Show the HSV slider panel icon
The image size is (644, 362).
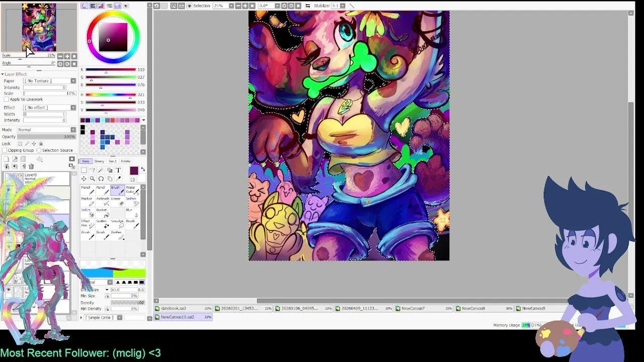(101, 6)
